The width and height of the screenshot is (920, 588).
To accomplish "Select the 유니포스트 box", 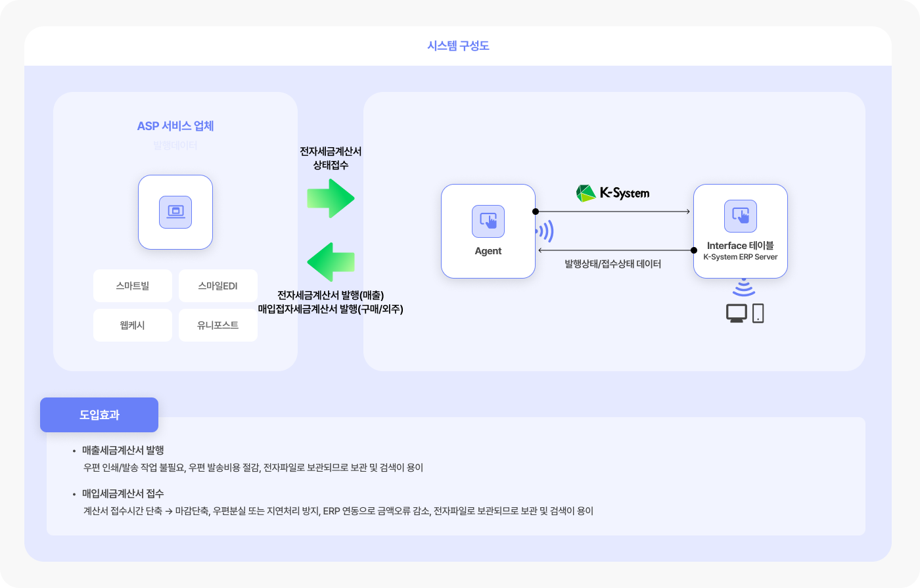I will pyautogui.click(x=218, y=325).
